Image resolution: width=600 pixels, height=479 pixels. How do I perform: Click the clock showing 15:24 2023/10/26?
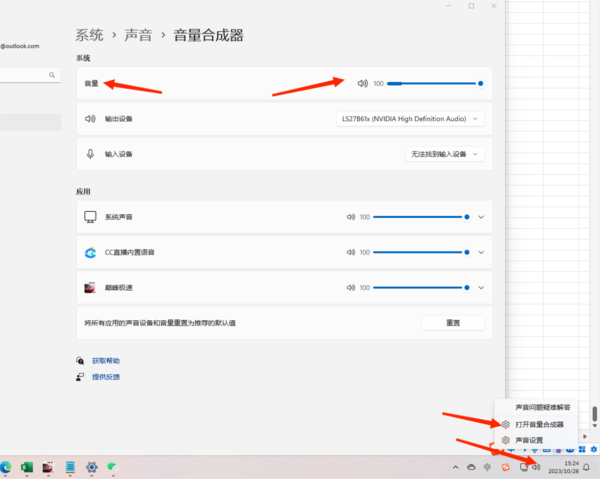pos(563,467)
